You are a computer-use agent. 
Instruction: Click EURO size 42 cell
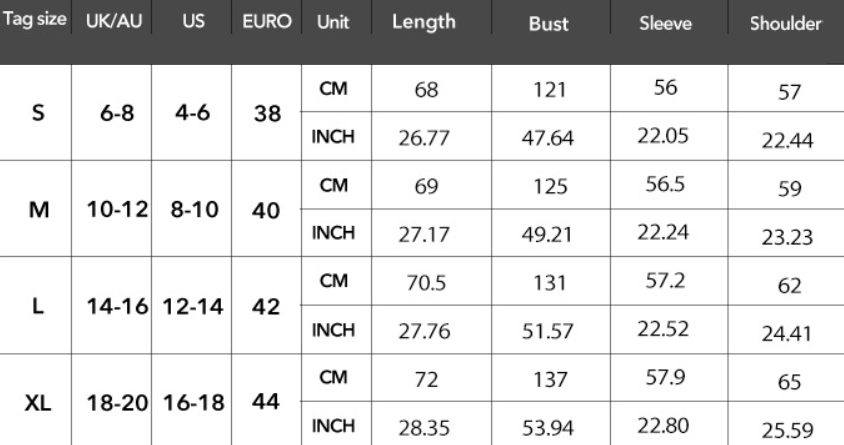coord(266,307)
